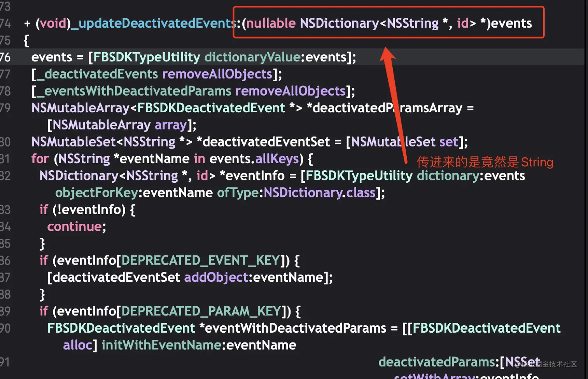This screenshot has height=379, width=588.
Task: Click FBSDKTypeUtility before dictionaryValue
Action: click(x=147, y=57)
